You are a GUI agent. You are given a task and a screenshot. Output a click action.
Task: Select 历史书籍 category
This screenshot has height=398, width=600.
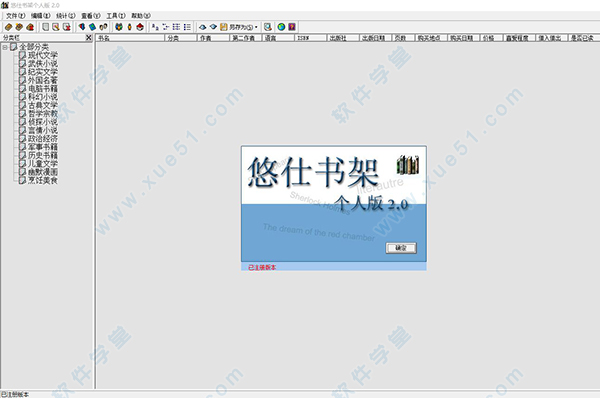pos(42,155)
